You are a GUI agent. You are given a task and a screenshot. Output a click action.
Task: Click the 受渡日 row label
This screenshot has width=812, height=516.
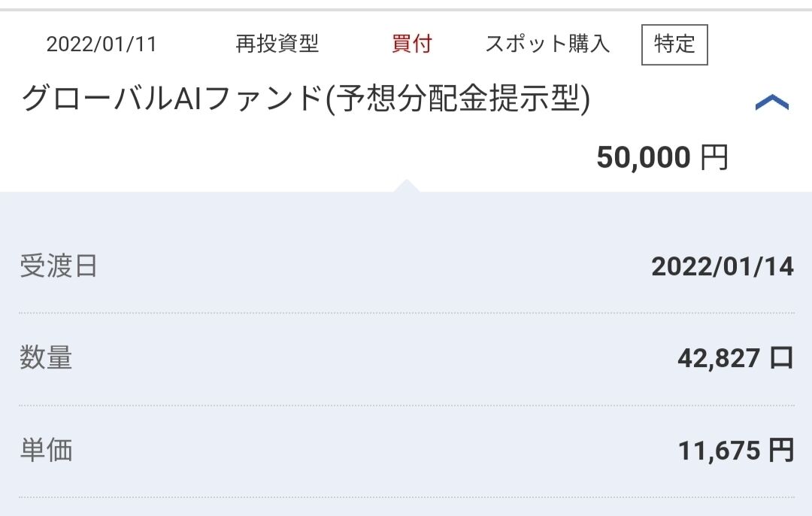(x=59, y=266)
